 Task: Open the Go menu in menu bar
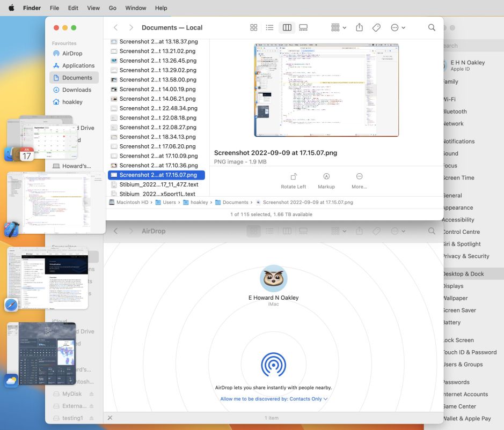click(112, 8)
